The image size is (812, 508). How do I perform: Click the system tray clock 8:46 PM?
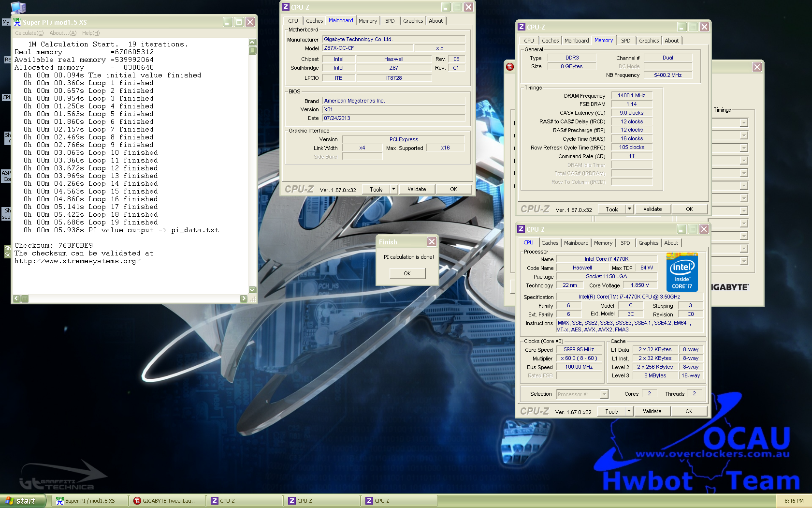coord(794,501)
